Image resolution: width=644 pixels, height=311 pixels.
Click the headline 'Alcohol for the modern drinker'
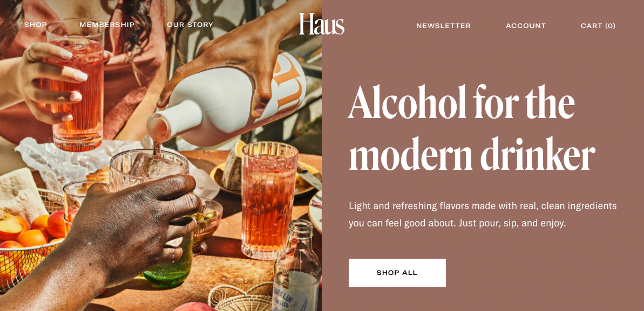click(471, 128)
